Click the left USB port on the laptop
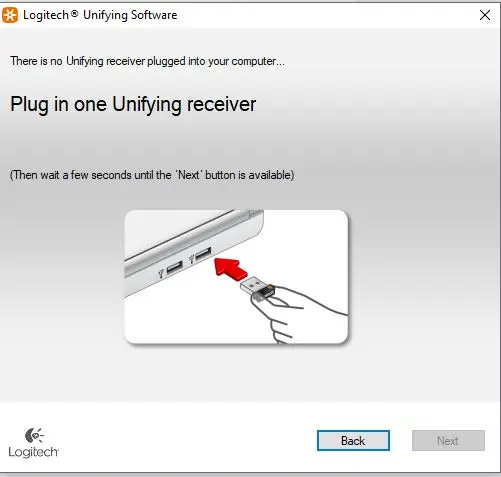 coord(174,267)
